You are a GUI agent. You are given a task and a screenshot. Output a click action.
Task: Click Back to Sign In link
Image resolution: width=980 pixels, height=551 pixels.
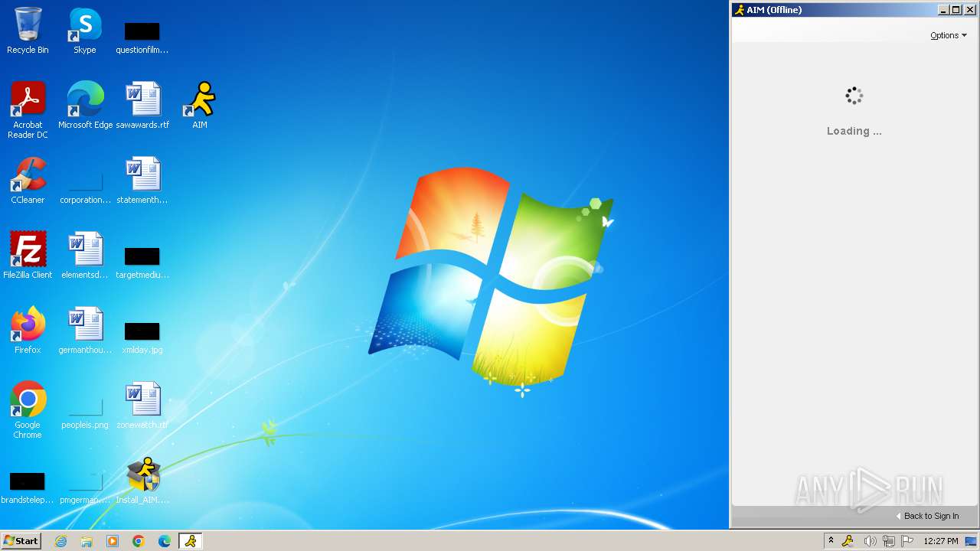coord(927,516)
